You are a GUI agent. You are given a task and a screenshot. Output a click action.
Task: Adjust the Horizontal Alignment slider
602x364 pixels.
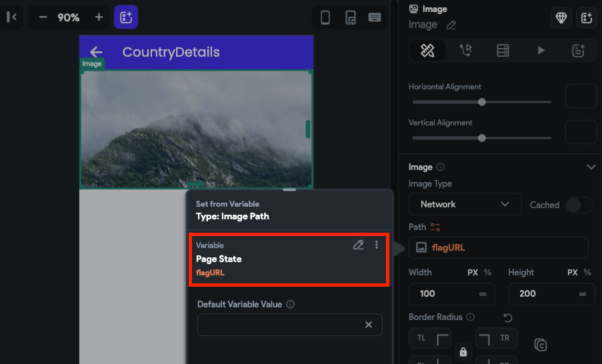pos(482,102)
